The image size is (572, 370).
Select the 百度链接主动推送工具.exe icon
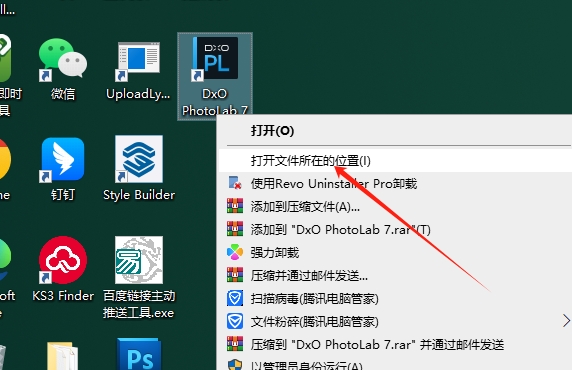[x=139, y=277]
